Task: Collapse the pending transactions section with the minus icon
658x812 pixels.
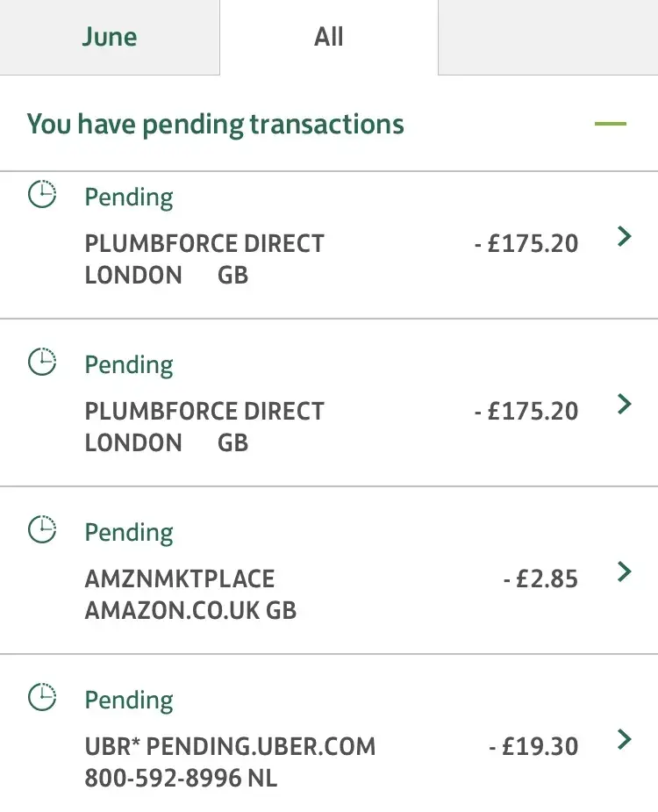Action: tap(610, 124)
